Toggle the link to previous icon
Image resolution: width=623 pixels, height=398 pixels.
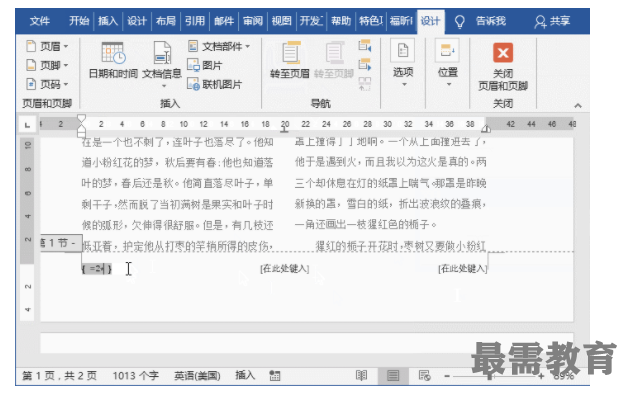[365, 83]
